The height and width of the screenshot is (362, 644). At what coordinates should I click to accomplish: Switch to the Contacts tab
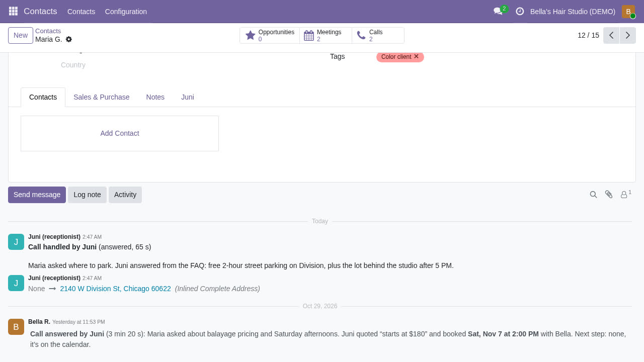pos(43,97)
